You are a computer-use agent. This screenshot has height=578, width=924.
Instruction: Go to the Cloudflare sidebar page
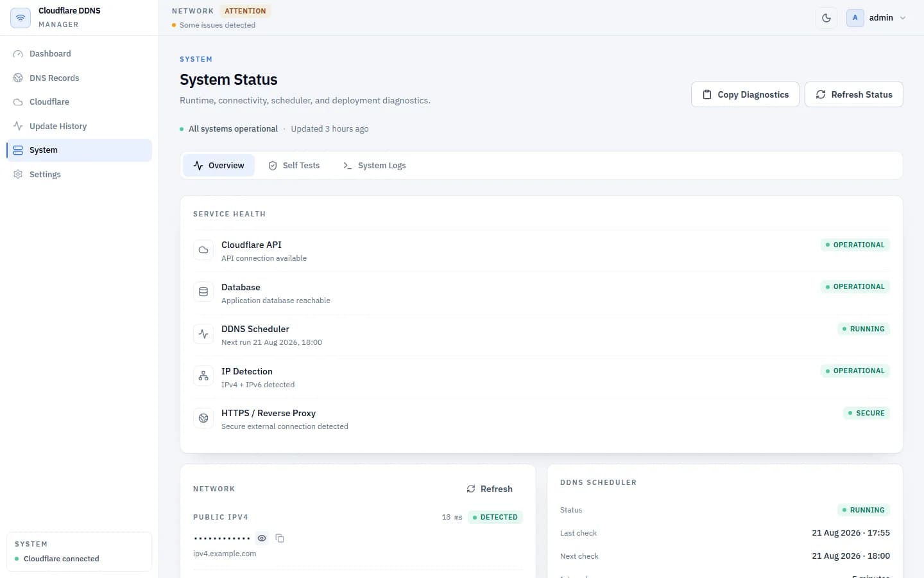(79, 102)
